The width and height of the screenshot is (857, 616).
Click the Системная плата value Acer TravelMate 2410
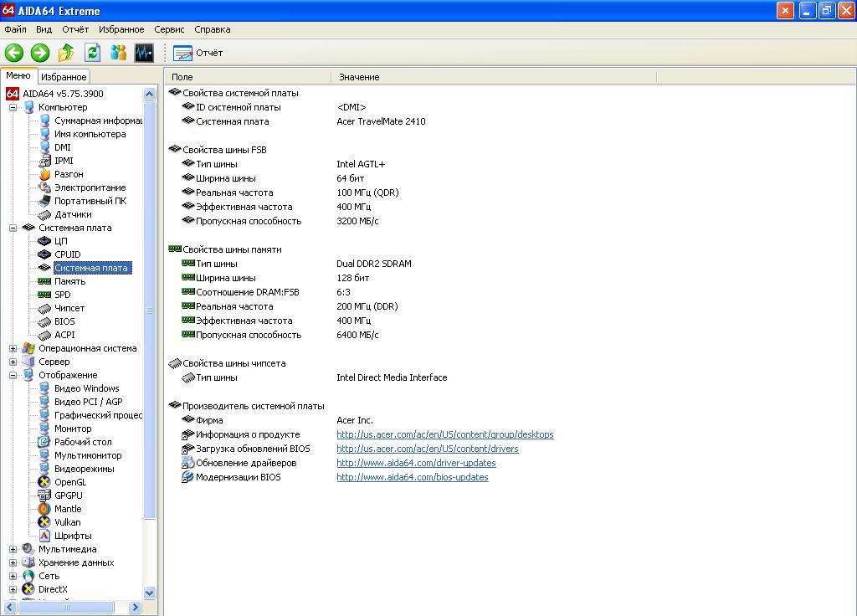(381, 121)
